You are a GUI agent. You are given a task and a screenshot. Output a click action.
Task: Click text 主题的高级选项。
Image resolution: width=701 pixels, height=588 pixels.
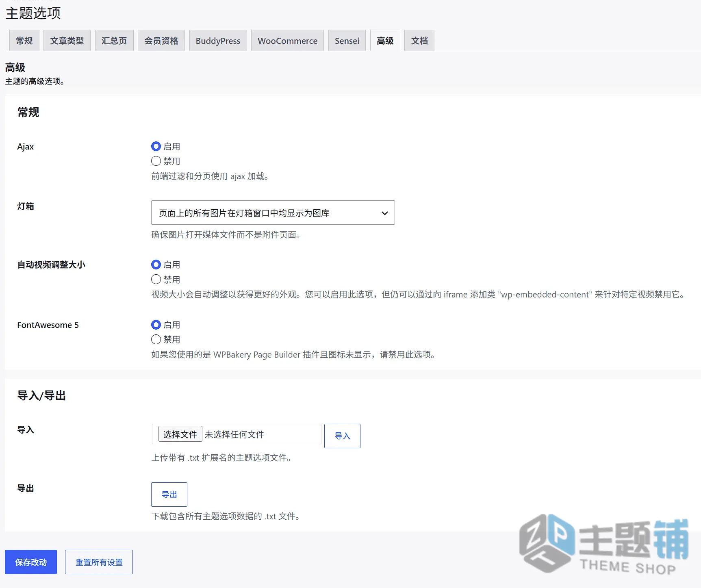pyautogui.click(x=35, y=81)
